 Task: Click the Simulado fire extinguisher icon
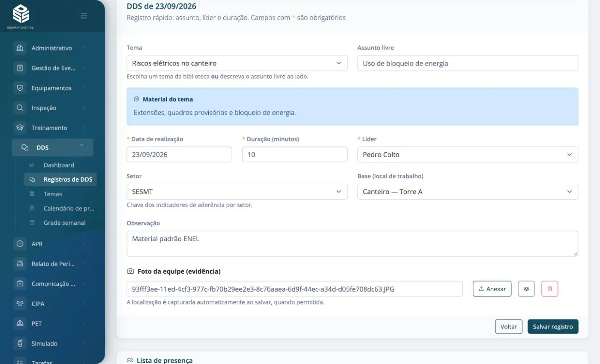click(20, 343)
